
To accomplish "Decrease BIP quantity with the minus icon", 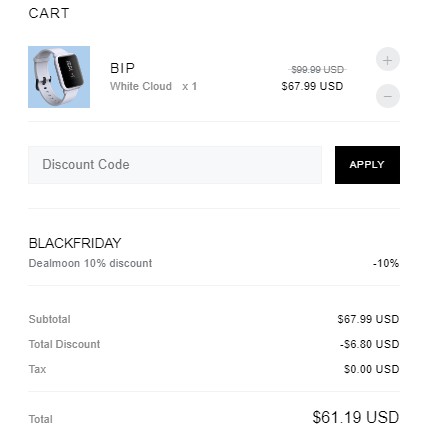I will [388, 96].
